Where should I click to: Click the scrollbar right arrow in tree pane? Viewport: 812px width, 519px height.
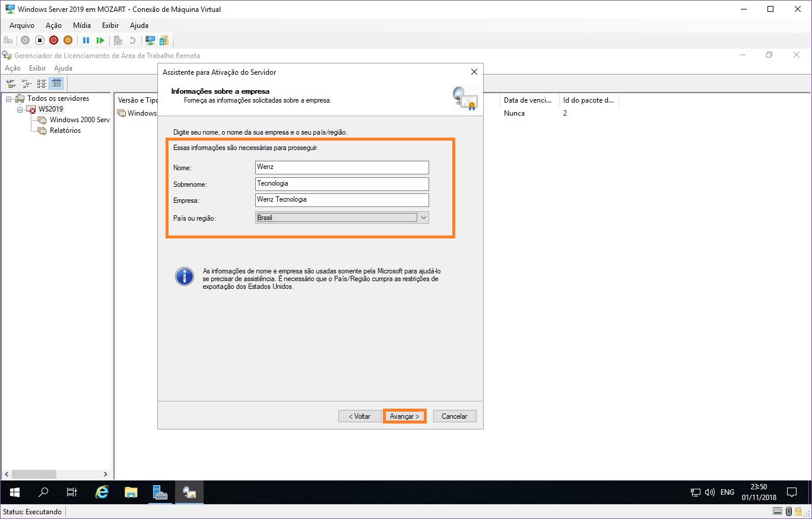(x=106, y=475)
